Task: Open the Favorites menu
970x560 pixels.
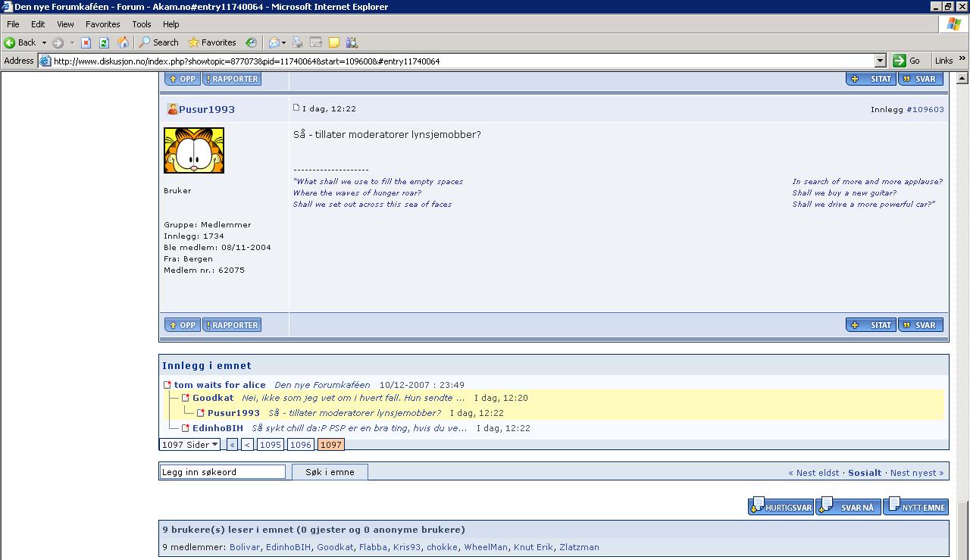Action: point(102,24)
